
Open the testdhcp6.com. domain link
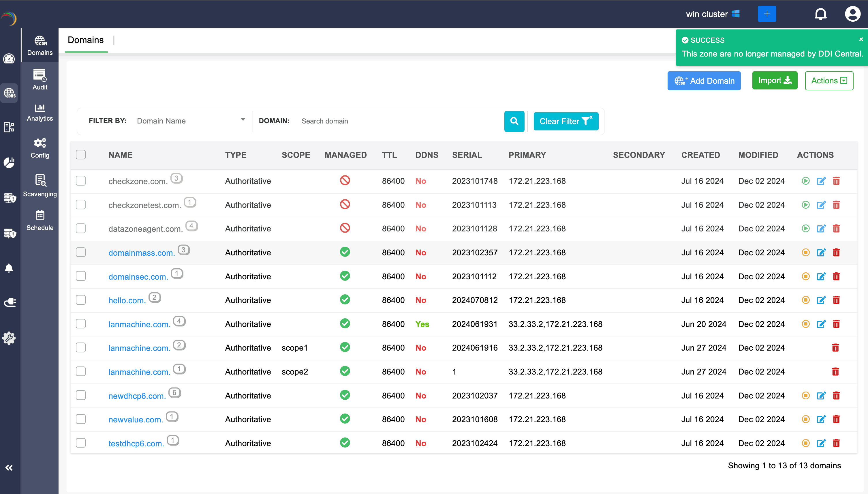click(136, 443)
